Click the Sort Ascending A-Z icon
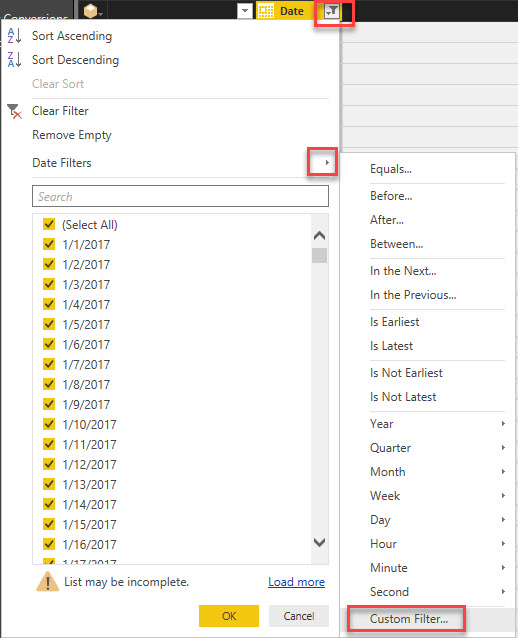Image resolution: width=518 pixels, height=638 pixels. coord(14,36)
